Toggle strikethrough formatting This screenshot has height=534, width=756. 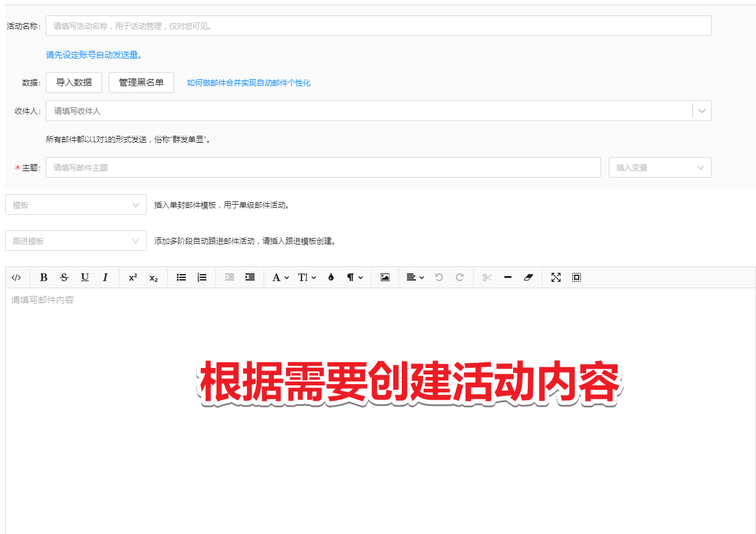pos(64,277)
